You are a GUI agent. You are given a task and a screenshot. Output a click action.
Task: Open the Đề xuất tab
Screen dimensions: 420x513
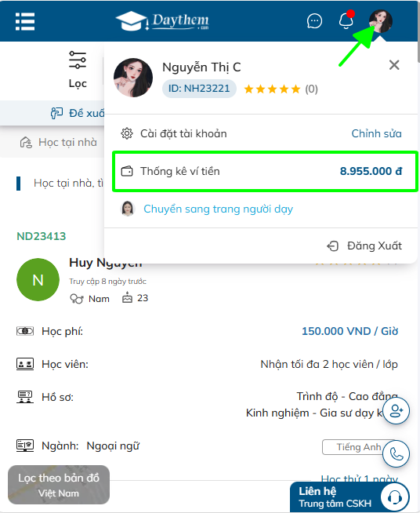pyautogui.click(x=78, y=113)
